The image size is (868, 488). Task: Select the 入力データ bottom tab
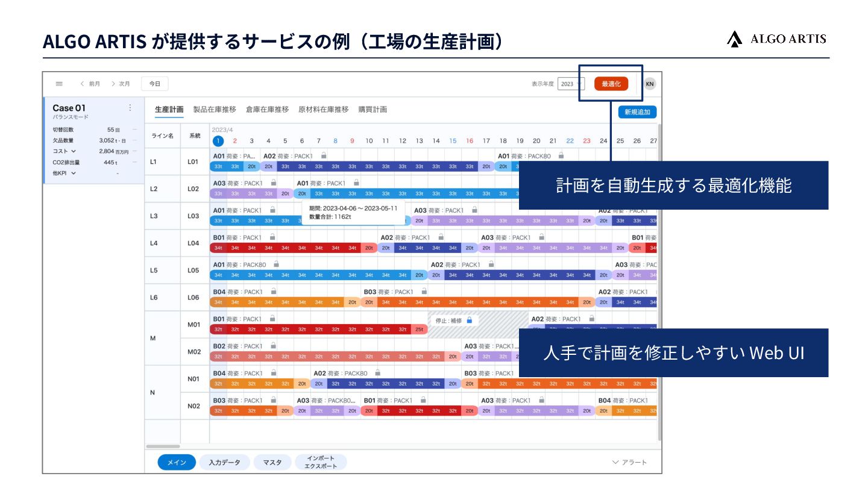pos(224,462)
